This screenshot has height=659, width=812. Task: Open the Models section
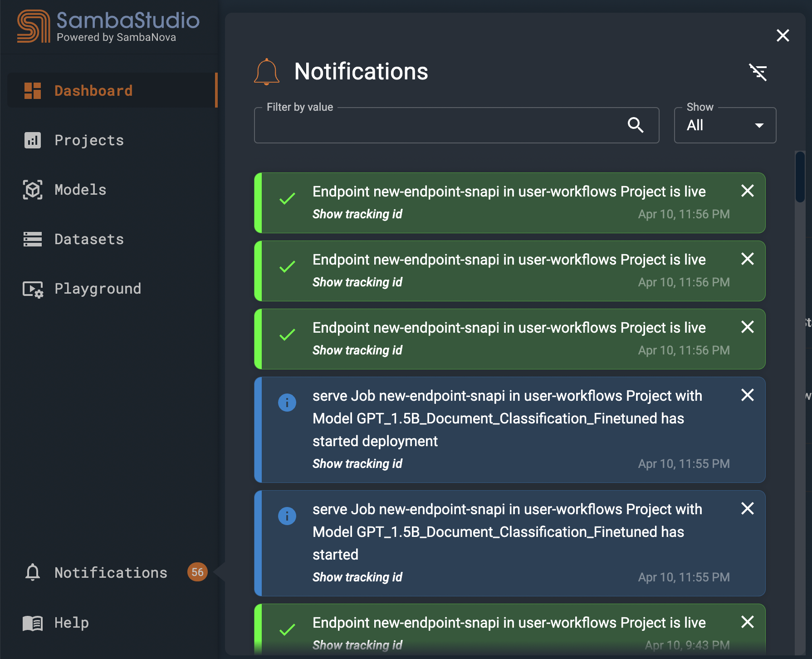pos(80,190)
